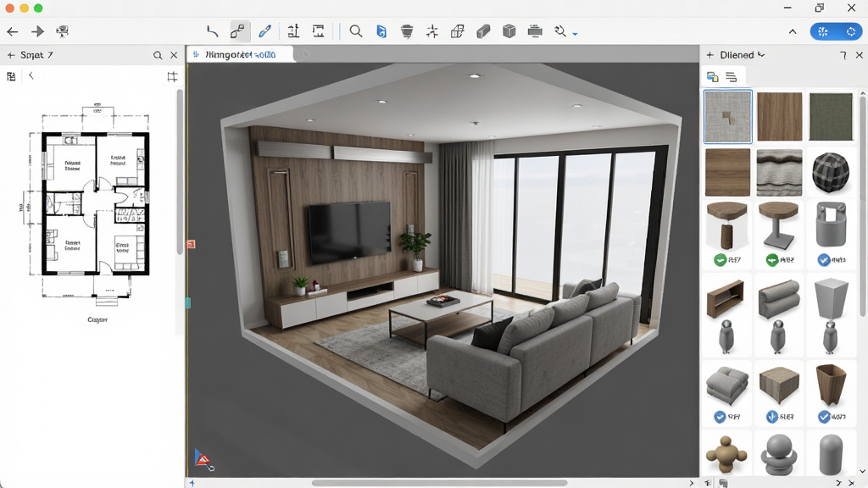This screenshot has width=868, height=488.
Task: Click the right arrow of the viewport's horizontal scrollbar
Action: [692, 483]
